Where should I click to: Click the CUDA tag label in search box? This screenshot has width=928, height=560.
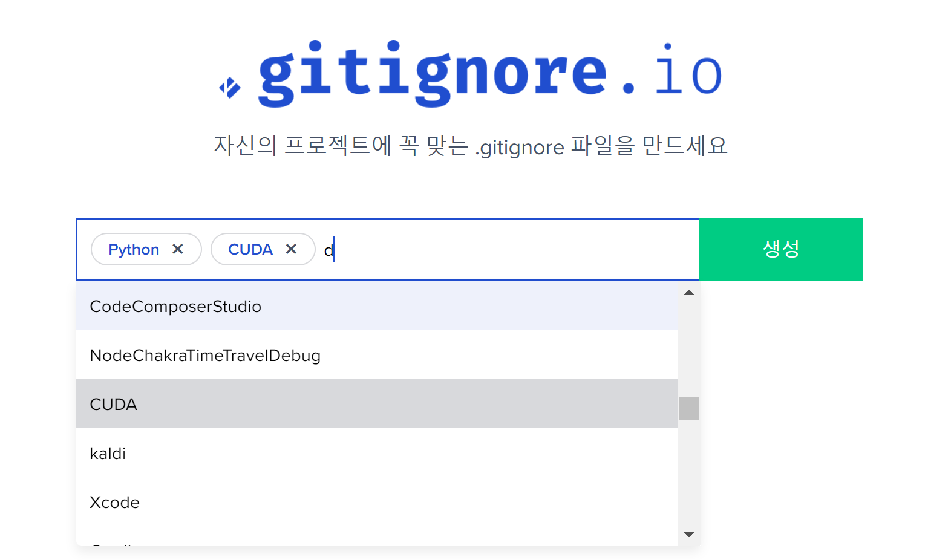click(250, 249)
